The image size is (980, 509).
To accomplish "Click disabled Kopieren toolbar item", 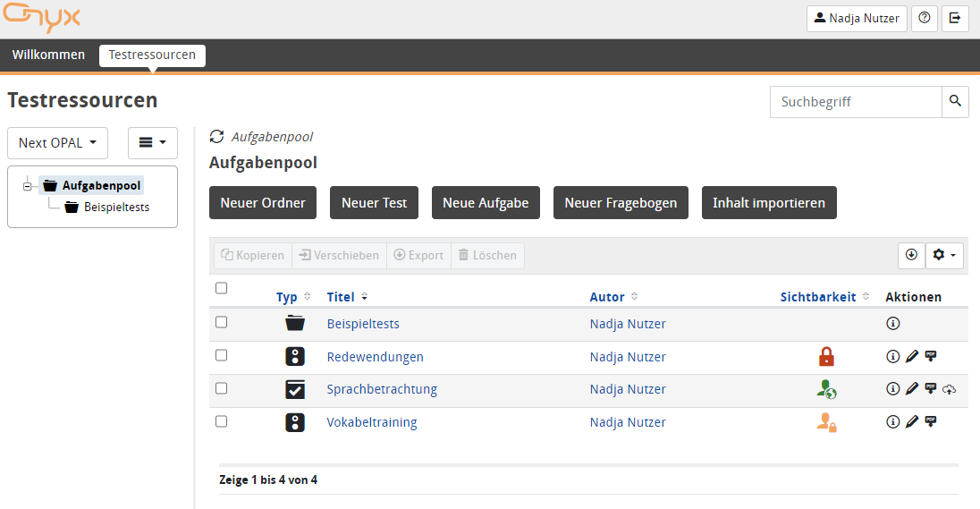I will [253, 255].
